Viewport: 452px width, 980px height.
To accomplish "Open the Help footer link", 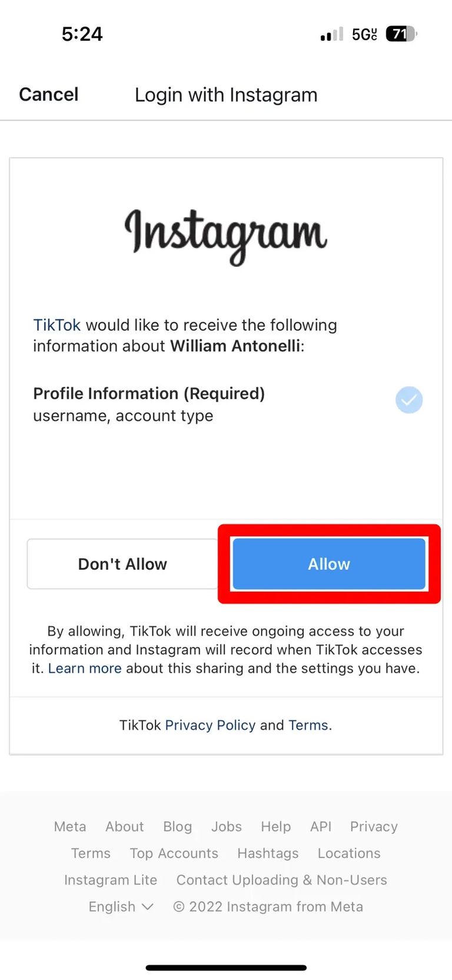I will pyautogui.click(x=276, y=826).
